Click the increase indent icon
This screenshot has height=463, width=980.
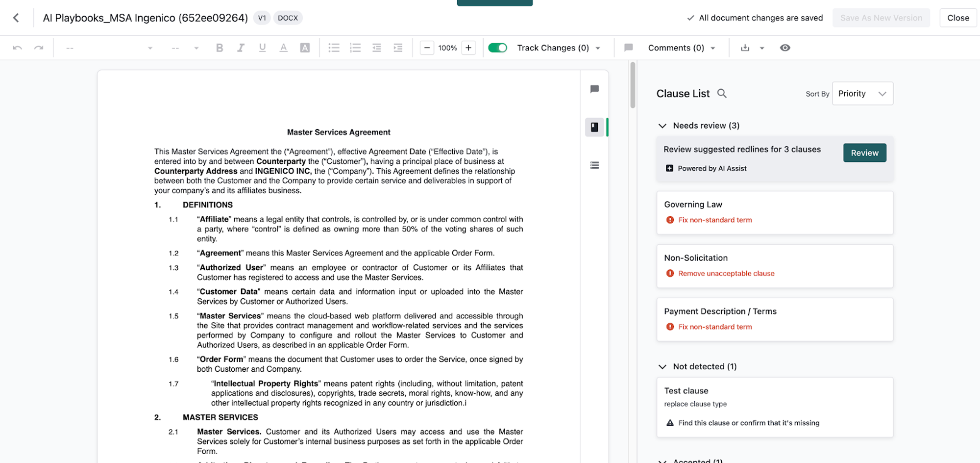pos(398,48)
